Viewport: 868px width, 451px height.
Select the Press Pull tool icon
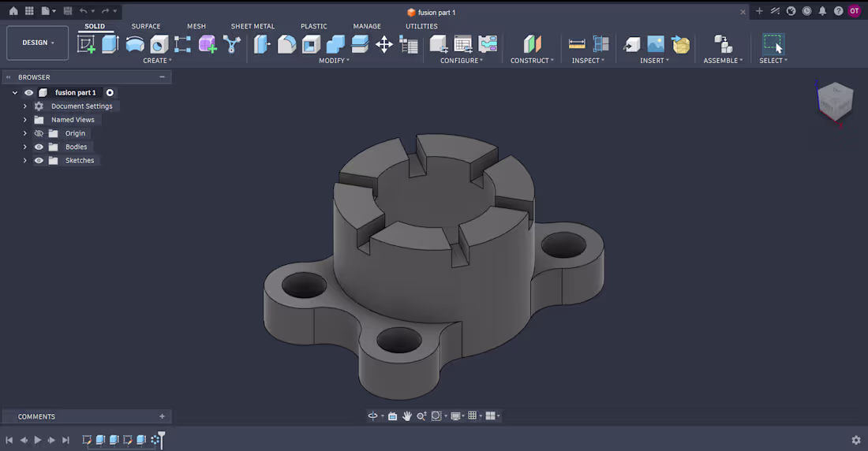coord(262,44)
